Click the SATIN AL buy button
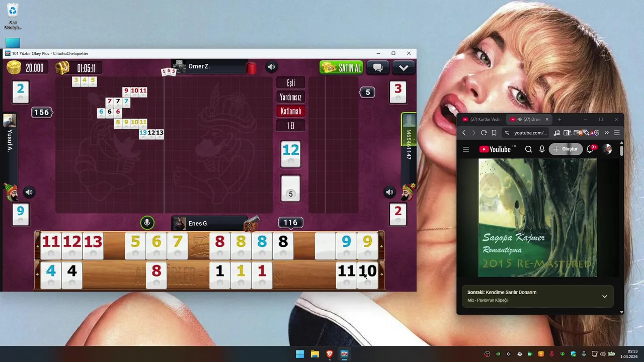The image size is (644, 362). tap(341, 67)
